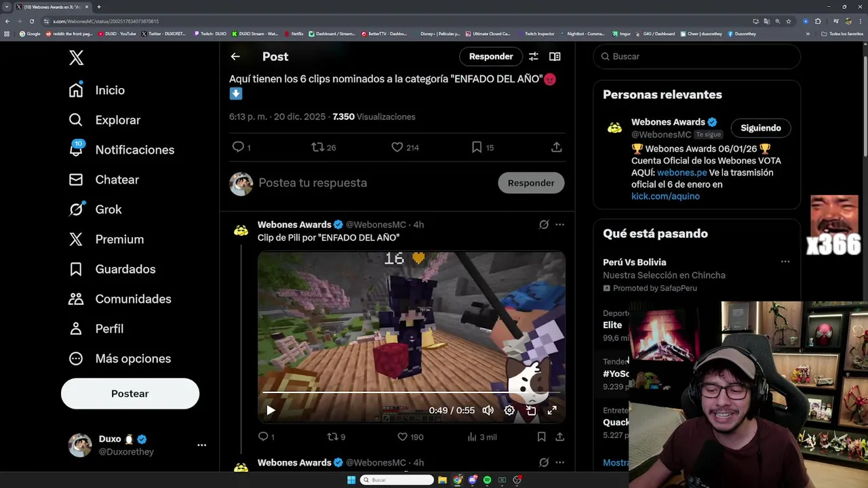Image resolution: width=868 pixels, height=488 pixels.
Task: Open Windows Start button
Action: [x=351, y=480]
